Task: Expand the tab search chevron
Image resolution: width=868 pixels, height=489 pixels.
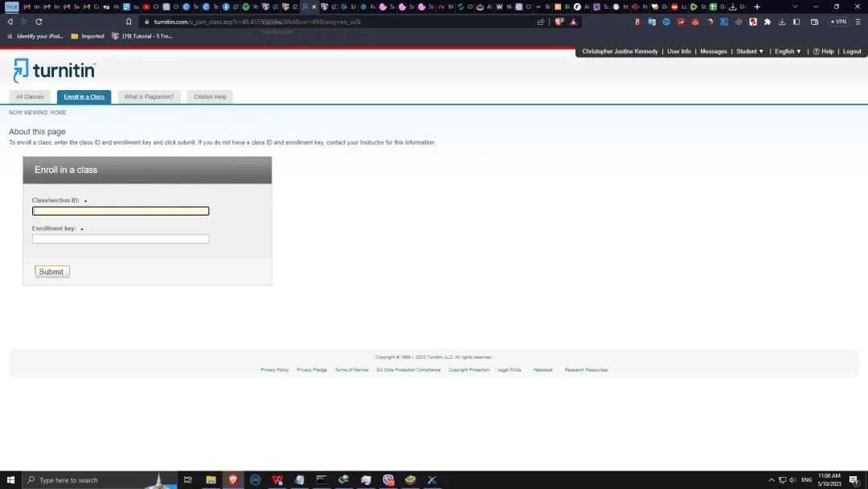Action: point(795,6)
